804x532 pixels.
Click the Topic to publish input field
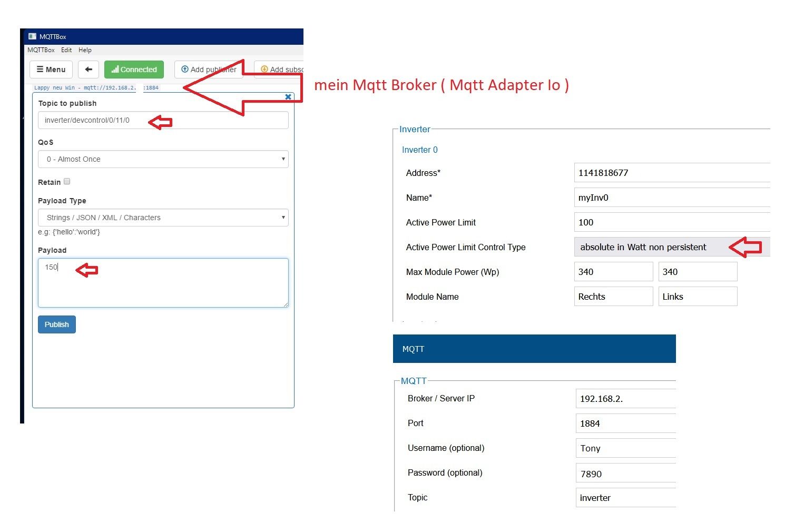[x=163, y=120]
